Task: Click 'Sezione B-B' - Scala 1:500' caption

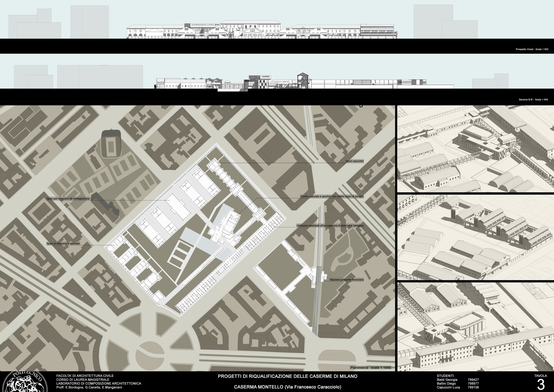Action: (x=533, y=100)
